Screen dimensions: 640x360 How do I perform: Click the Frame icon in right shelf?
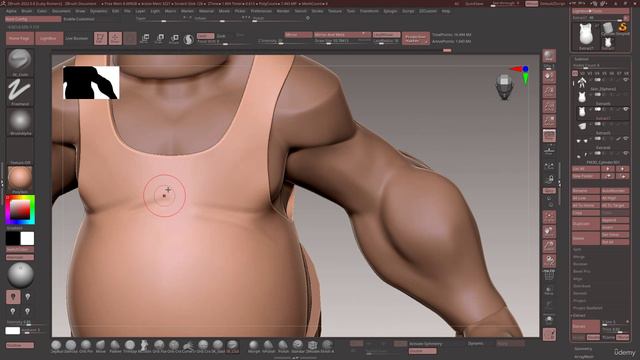coord(549,216)
